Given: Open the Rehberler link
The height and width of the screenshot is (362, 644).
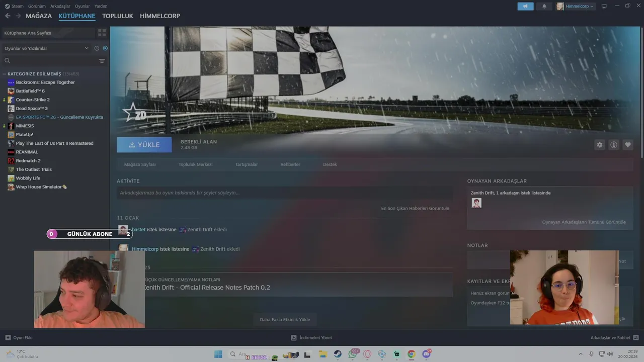Looking at the screenshot, I should (290, 164).
